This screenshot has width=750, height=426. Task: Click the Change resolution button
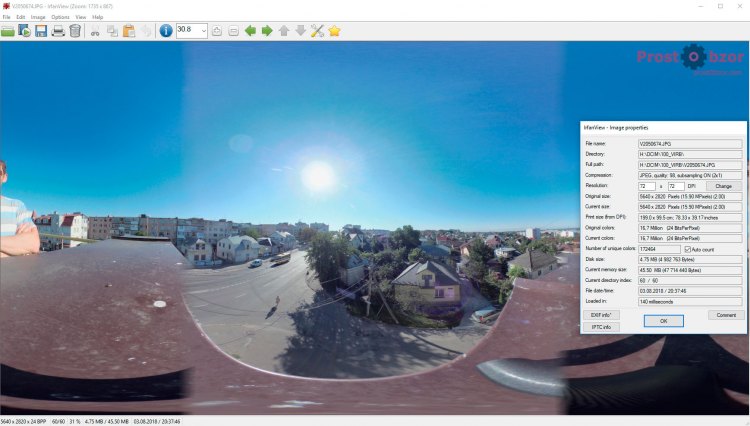click(x=724, y=186)
